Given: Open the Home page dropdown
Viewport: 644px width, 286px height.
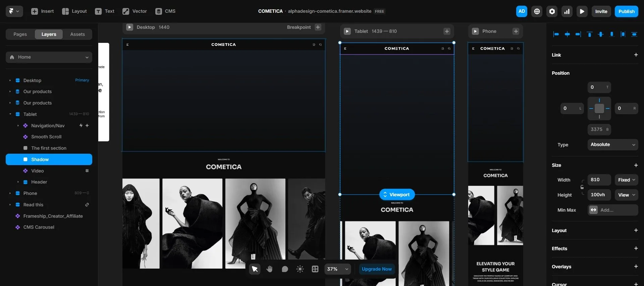Looking at the screenshot, I should pos(49,57).
